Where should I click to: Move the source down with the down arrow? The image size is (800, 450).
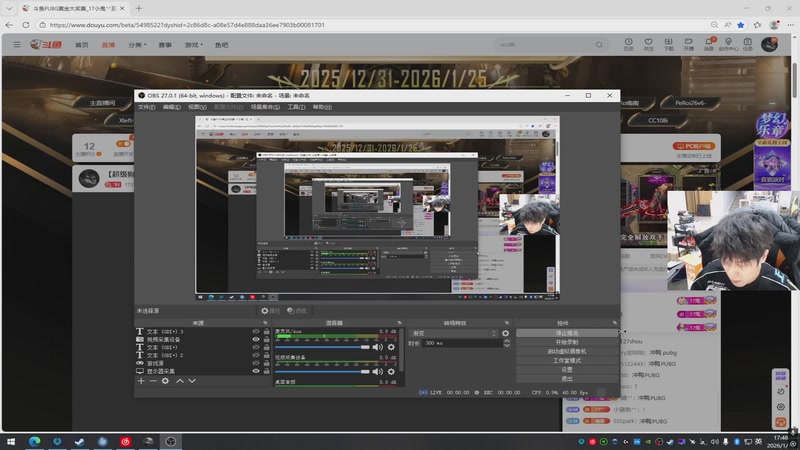[x=192, y=381]
